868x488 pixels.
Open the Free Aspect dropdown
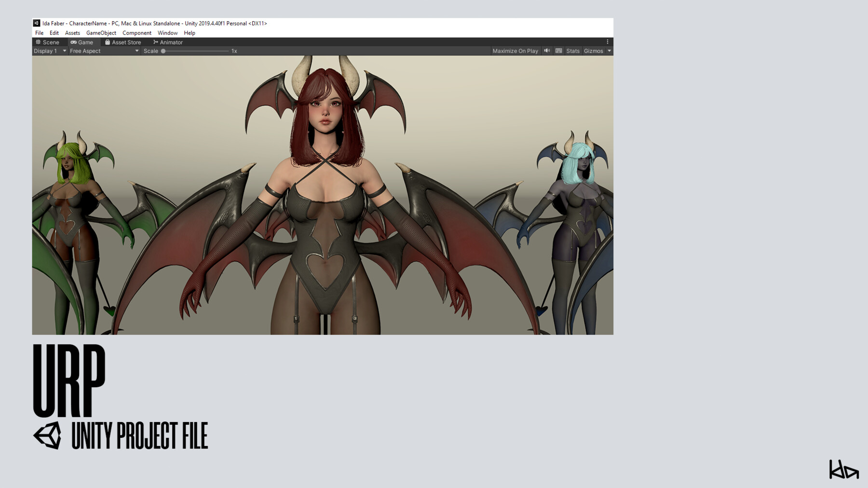click(x=104, y=51)
